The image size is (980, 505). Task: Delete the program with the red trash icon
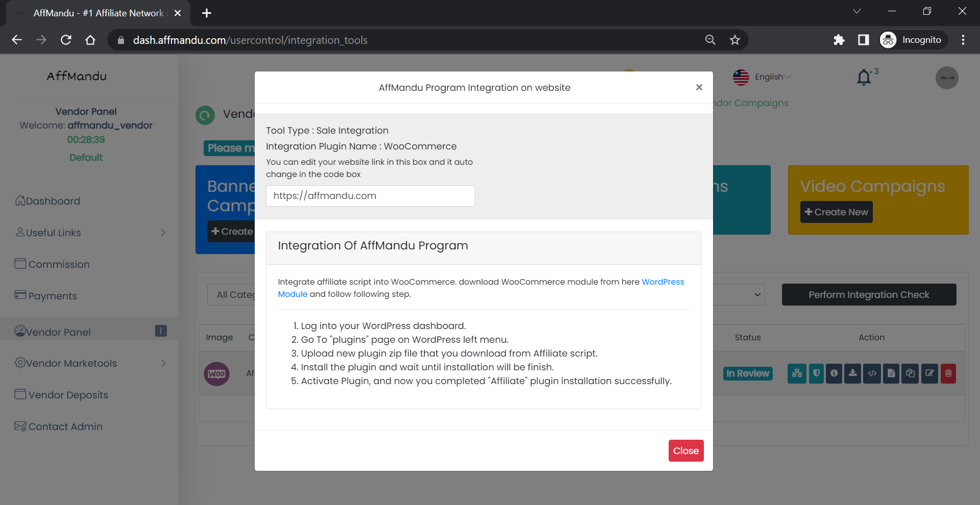[948, 373]
